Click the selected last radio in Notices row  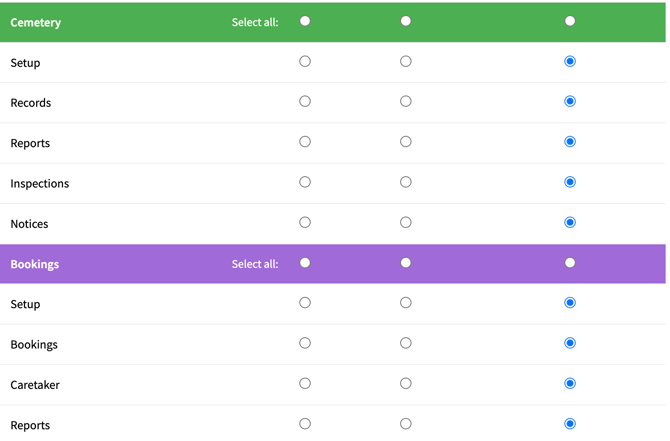570,223
